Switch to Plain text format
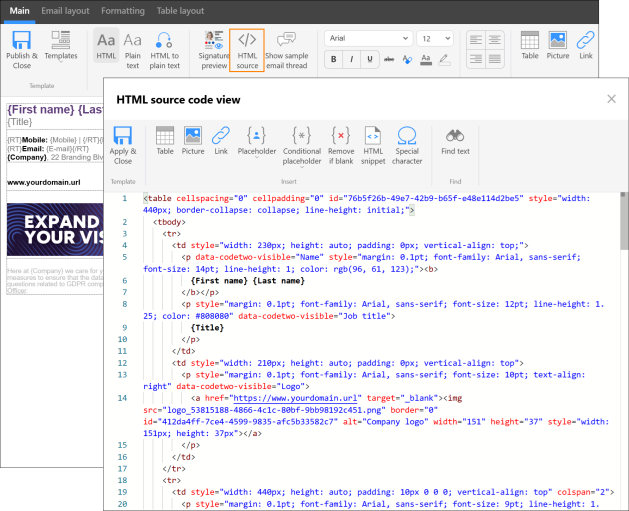629x511 pixels. click(x=132, y=51)
